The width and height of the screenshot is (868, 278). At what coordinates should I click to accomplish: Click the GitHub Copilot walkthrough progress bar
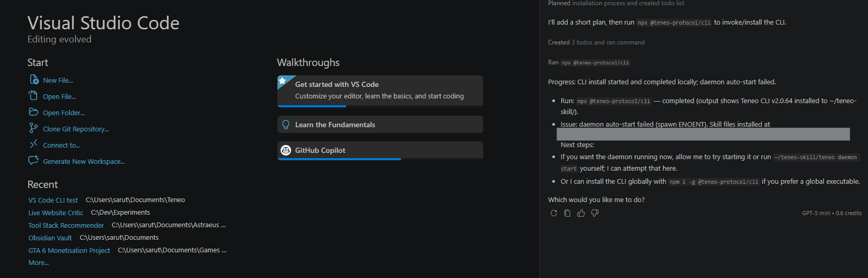click(380, 159)
